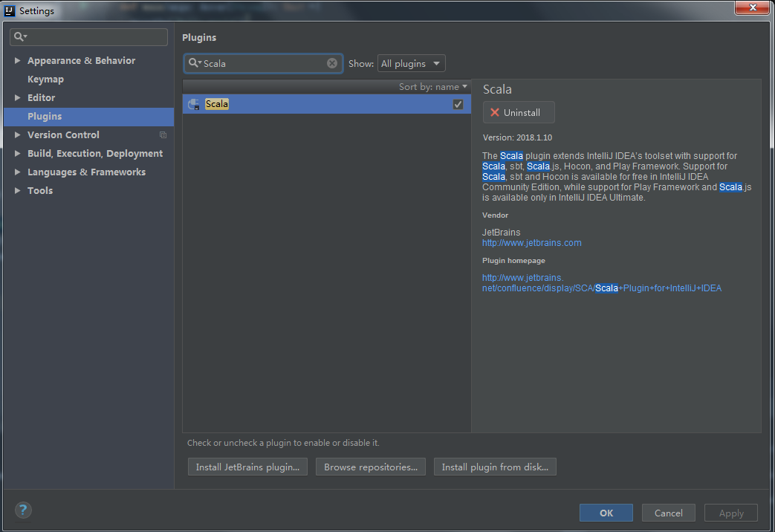Screen dimensions: 775x532
Task: Click the Version: 2018.1.10 text
Action: pos(517,137)
